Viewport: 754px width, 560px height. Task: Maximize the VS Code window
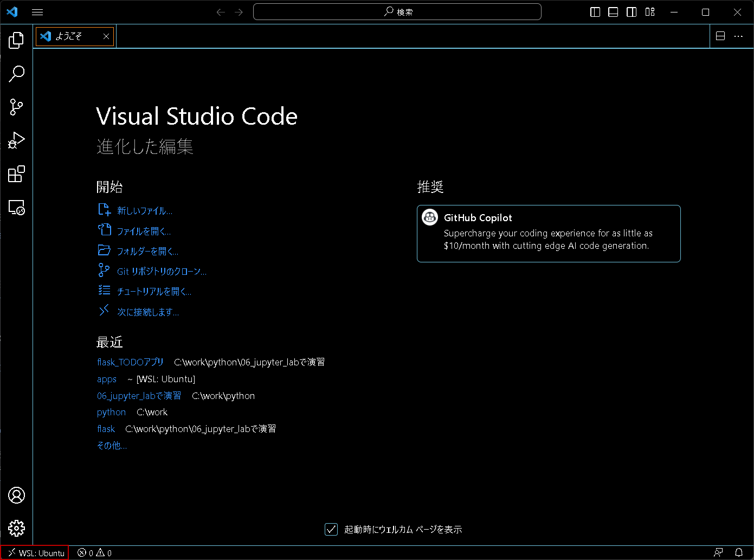coord(705,12)
